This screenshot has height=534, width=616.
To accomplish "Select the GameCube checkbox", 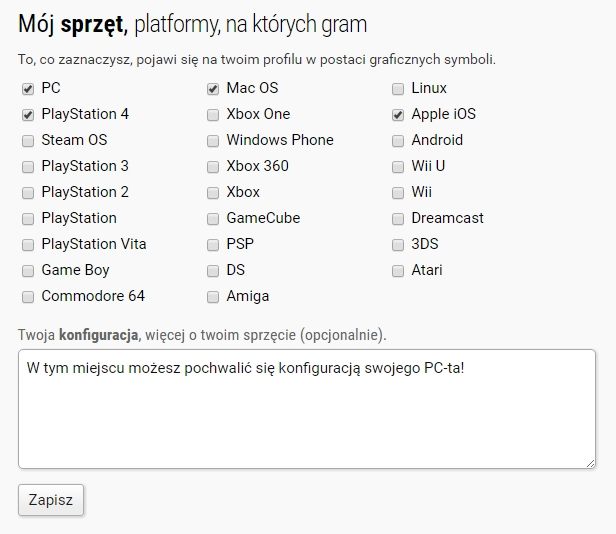I will tap(213, 219).
